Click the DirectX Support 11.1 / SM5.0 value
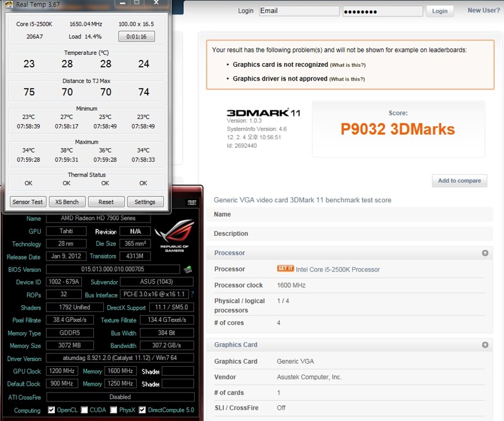The image size is (504, 421). point(171,307)
